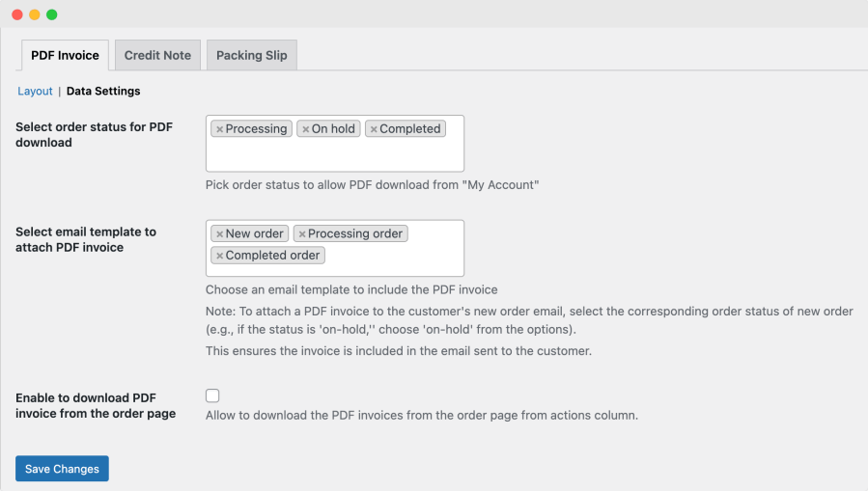Remove the Processing status tag
The height and width of the screenshot is (491, 868).
[220, 129]
